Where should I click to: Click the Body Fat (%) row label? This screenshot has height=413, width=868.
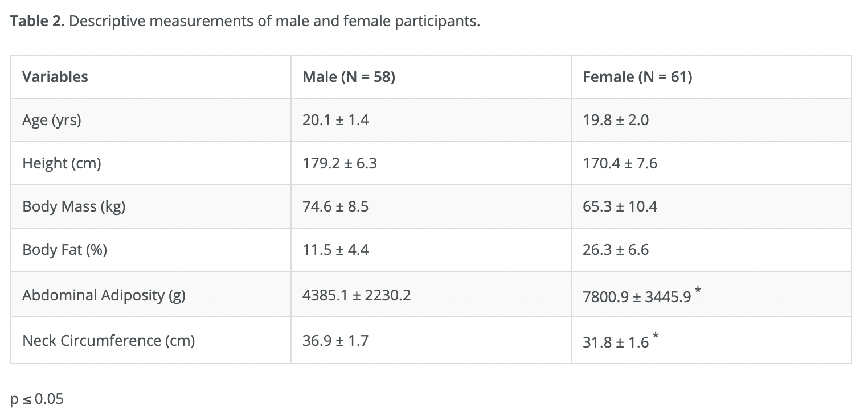pos(64,250)
